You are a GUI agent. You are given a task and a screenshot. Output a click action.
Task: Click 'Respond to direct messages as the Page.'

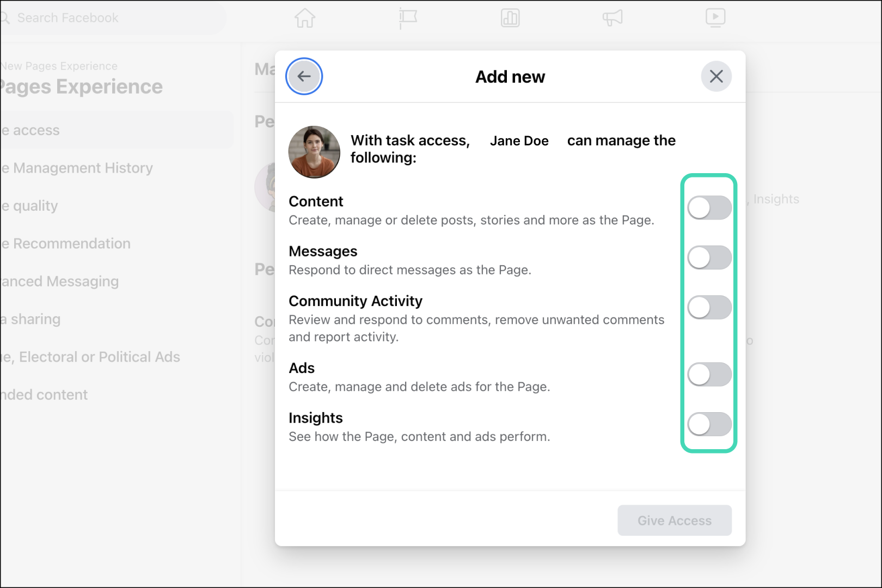click(410, 270)
